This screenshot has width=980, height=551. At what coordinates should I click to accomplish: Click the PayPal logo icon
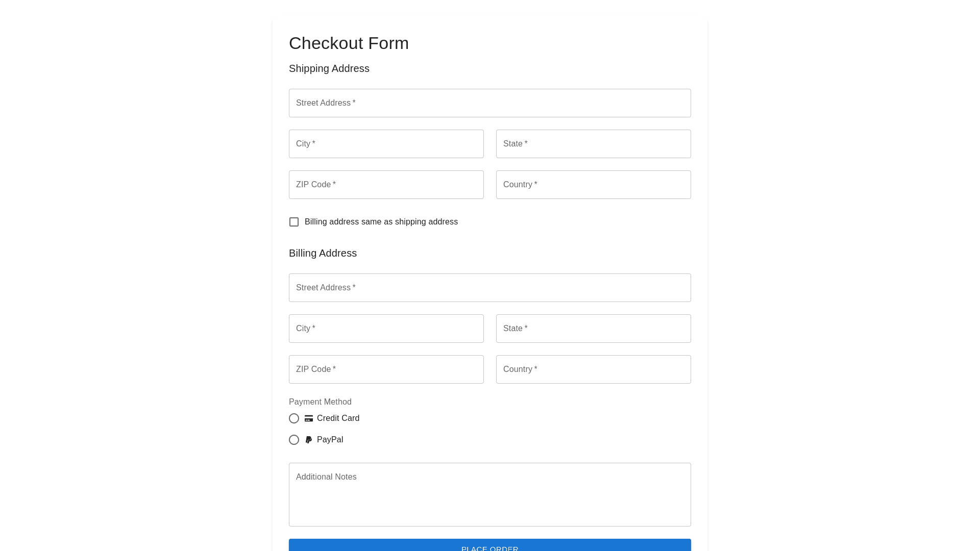click(309, 440)
